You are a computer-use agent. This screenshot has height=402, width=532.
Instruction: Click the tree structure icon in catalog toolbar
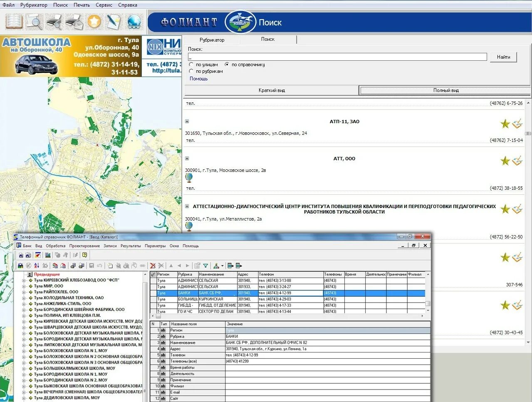(x=216, y=266)
